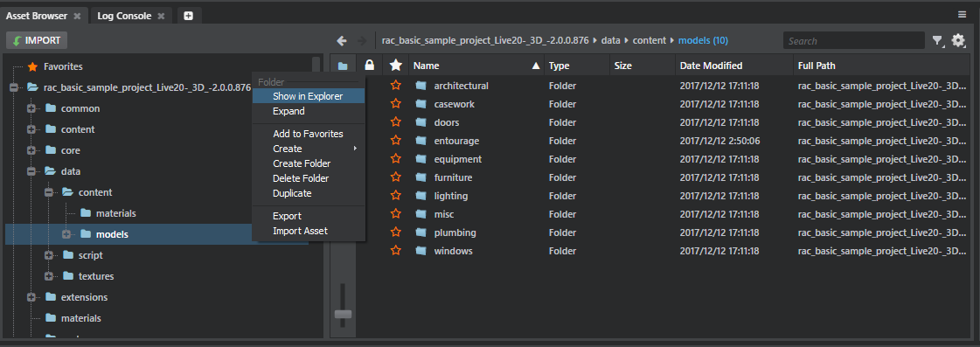
Task: Go back with the left arrow
Action: [341, 40]
